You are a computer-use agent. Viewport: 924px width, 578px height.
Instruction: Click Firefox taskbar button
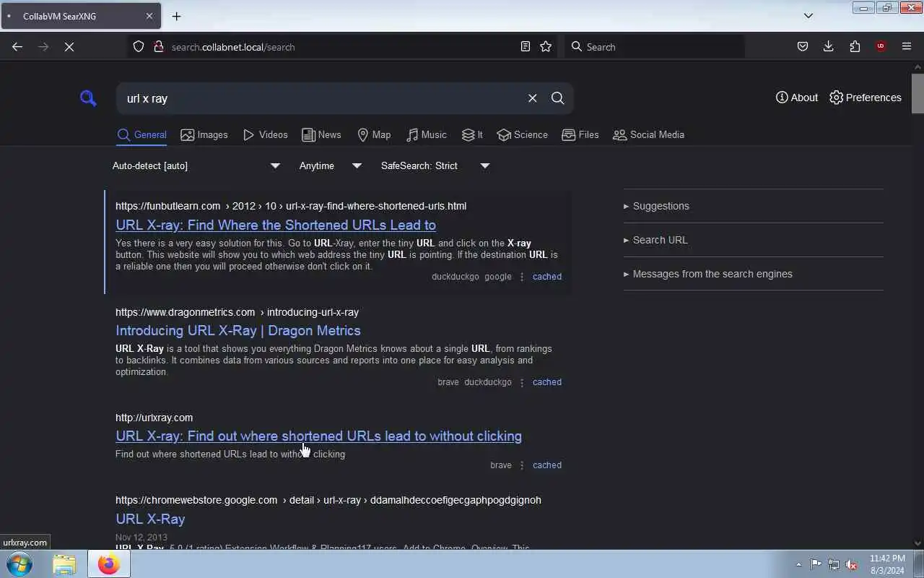tap(109, 564)
